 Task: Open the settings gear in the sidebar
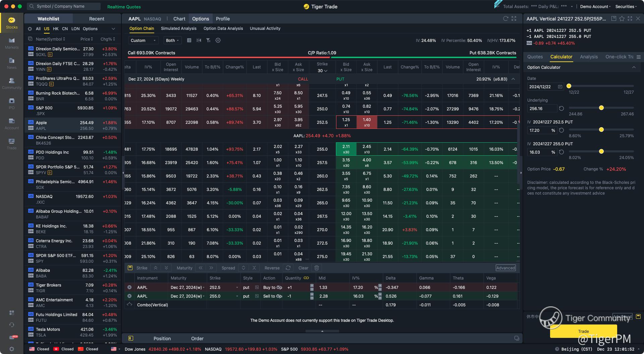pos(12,349)
